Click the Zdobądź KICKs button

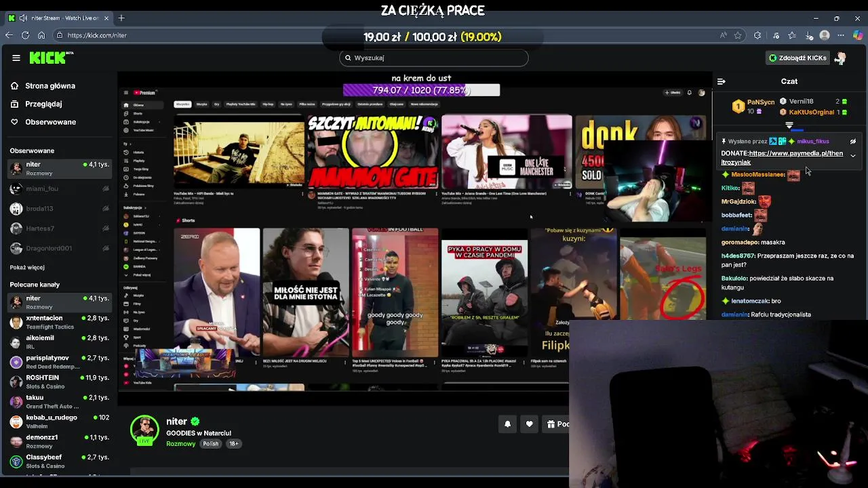pyautogui.click(x=798, y=58)
